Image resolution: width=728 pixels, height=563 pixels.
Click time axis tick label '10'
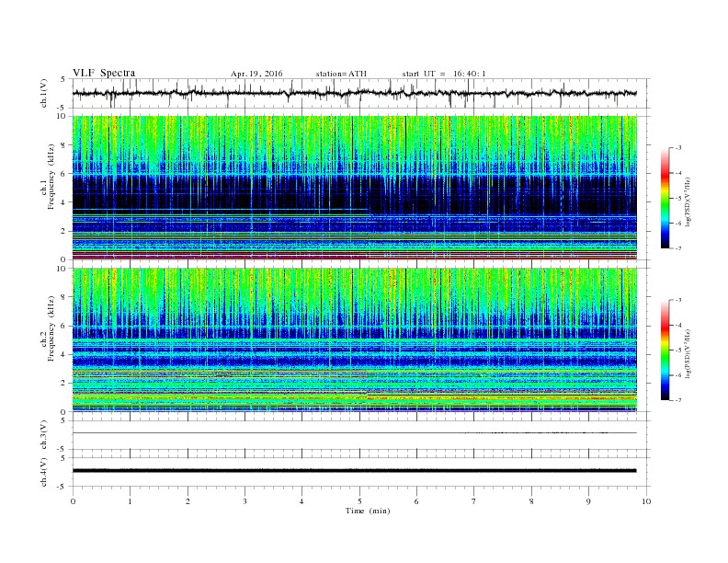(646, 501)
